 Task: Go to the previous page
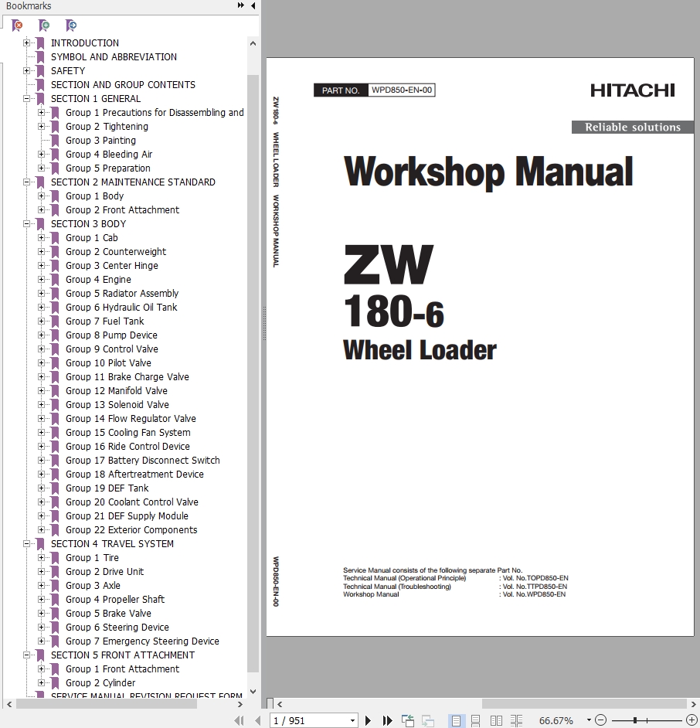pyautogui.click(x=257, y=720)
